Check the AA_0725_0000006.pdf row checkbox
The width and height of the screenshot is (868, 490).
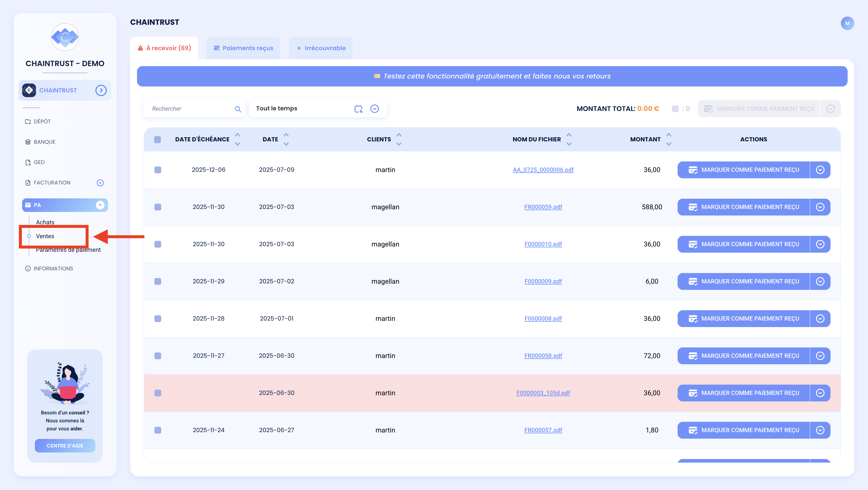coord(157,169)
